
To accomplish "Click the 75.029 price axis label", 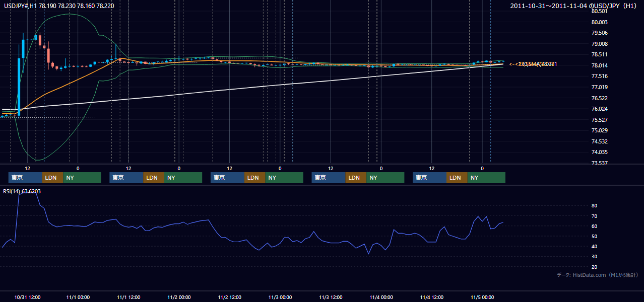I will [x=600, y=130].
